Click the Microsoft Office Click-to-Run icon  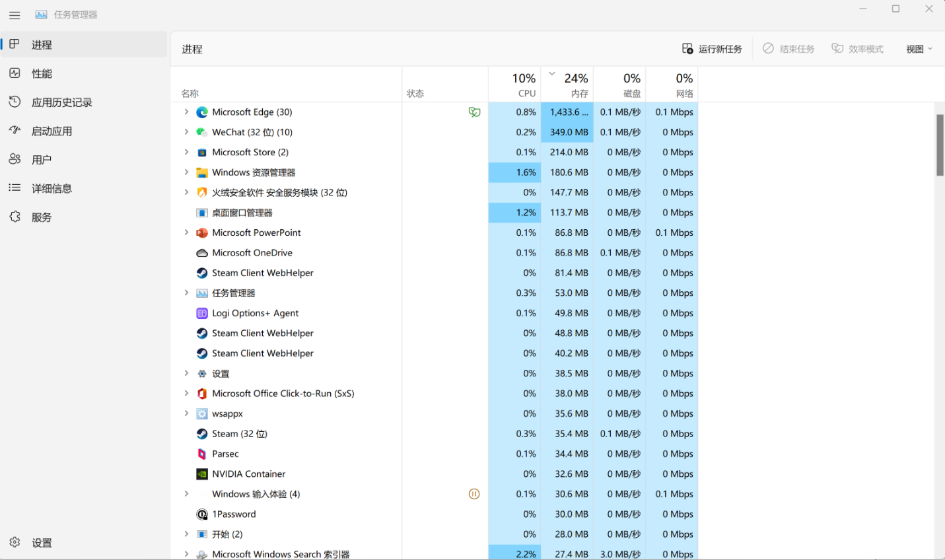point(202,394)
